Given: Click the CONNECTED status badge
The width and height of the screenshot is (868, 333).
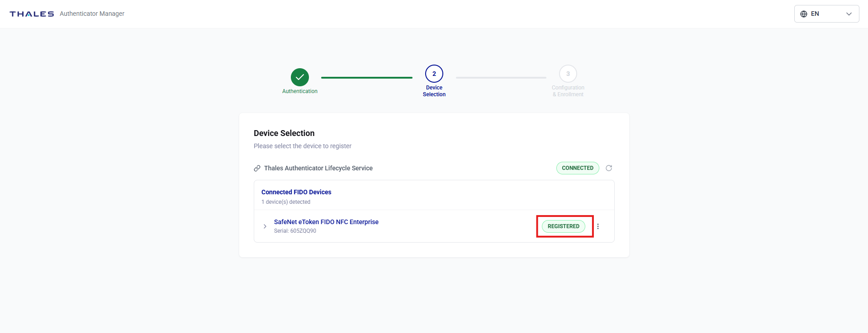Looking at the screenshot, I should 578,168.
